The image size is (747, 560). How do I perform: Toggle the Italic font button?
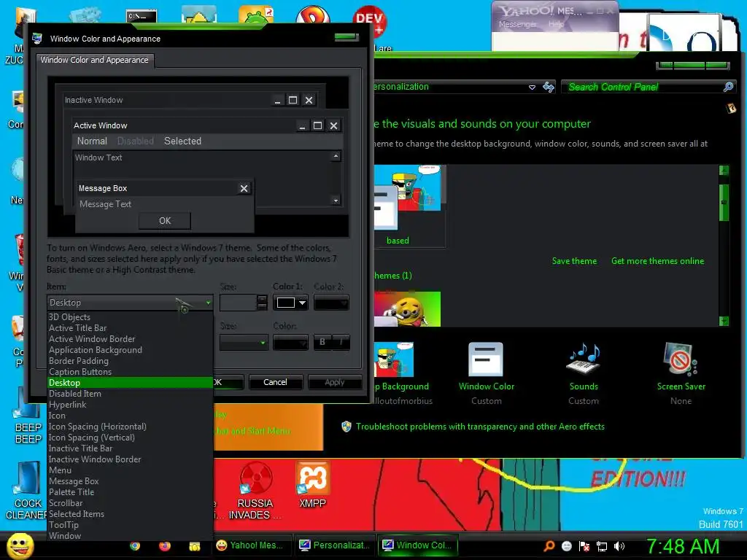pos(341,343)
